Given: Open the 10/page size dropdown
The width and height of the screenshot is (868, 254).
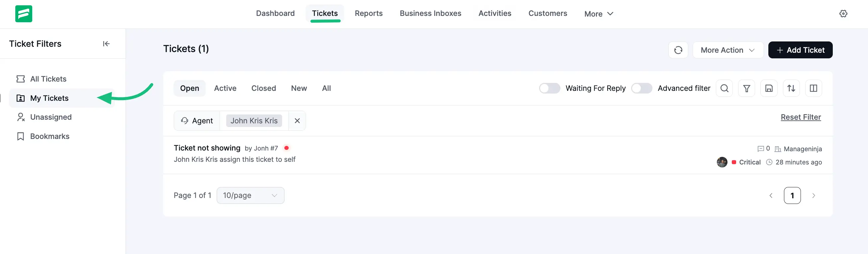Looking at the screenshot, I should (x=250, y=195).
